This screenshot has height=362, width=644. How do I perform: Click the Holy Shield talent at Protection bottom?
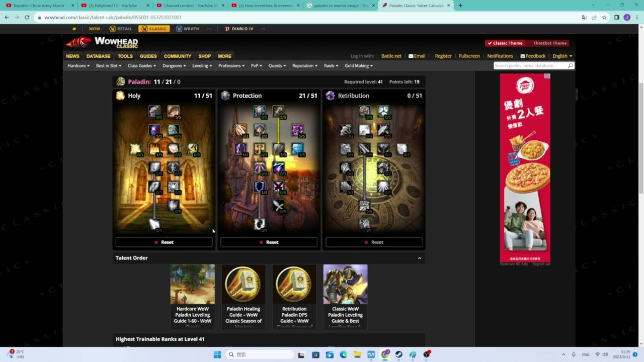pos(259,224)
